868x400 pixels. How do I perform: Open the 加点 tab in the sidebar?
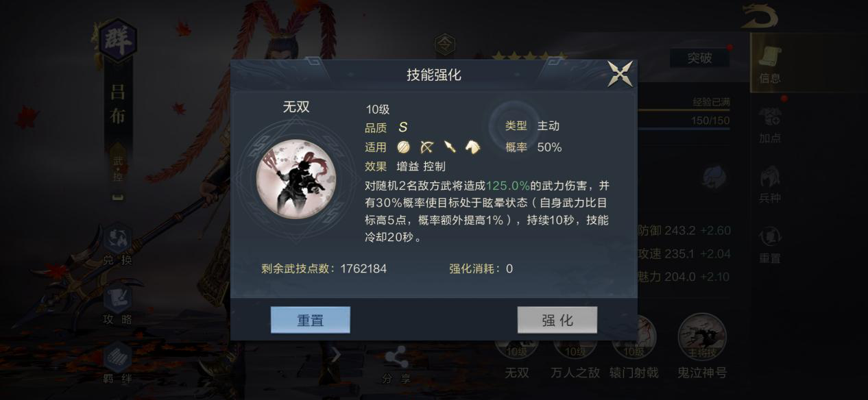(770, 125)
